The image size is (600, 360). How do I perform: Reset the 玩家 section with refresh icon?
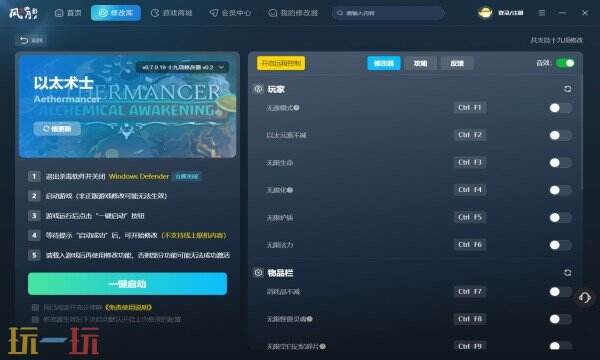(x=567, y=89)
